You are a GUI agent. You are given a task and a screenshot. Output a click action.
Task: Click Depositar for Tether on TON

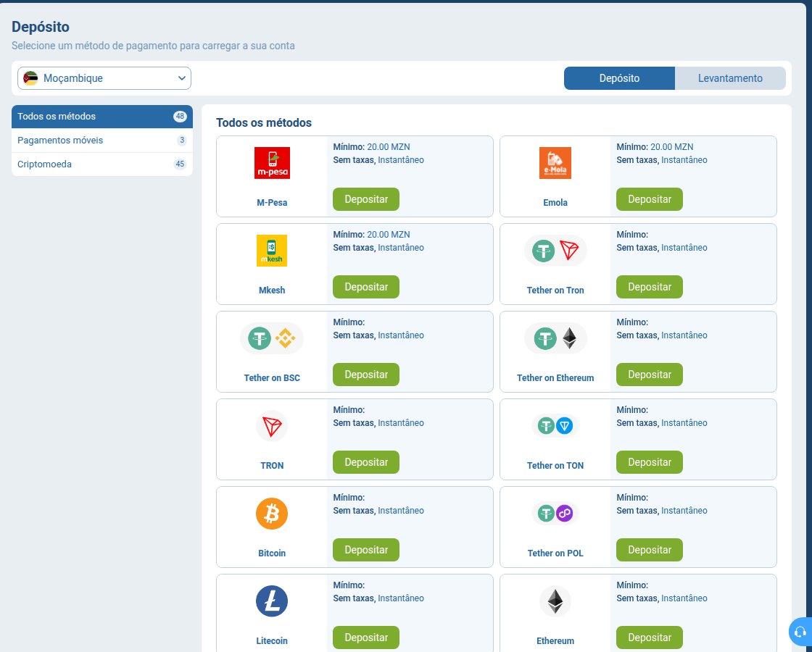[x=650, y=462]
